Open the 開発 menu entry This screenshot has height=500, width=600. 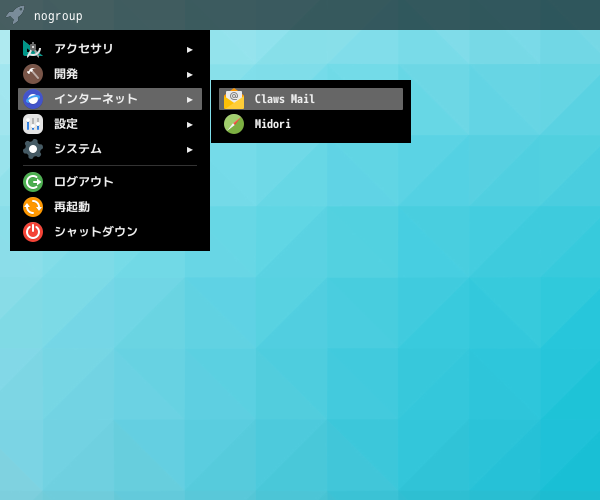point(110,74)
